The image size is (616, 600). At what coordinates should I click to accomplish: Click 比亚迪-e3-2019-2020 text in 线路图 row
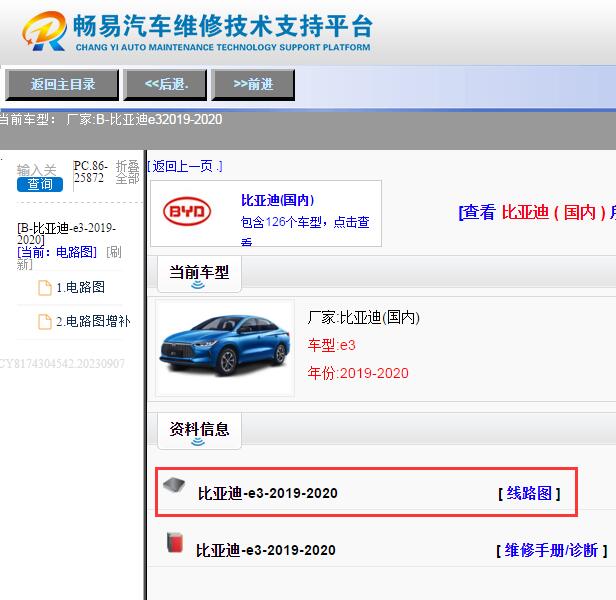point(268,493)
